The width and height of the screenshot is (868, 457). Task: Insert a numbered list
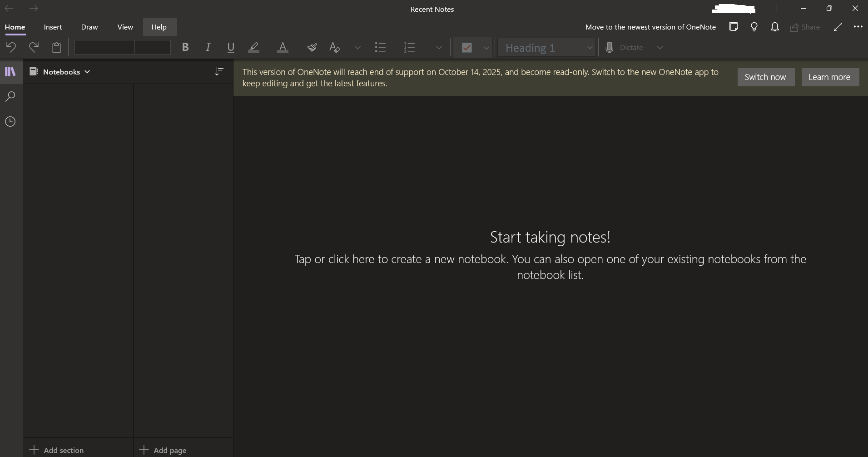[410, 47]
